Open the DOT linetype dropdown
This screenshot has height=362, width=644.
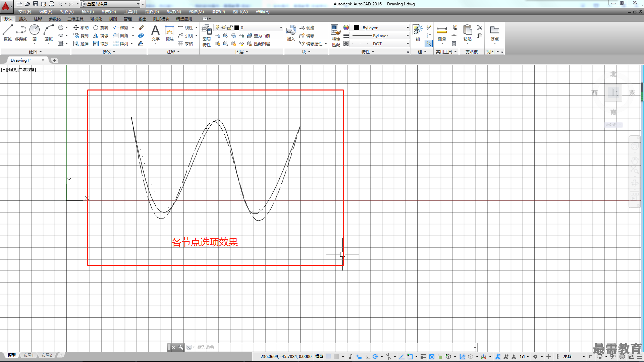pyautogui.click(x=380, y=44)
